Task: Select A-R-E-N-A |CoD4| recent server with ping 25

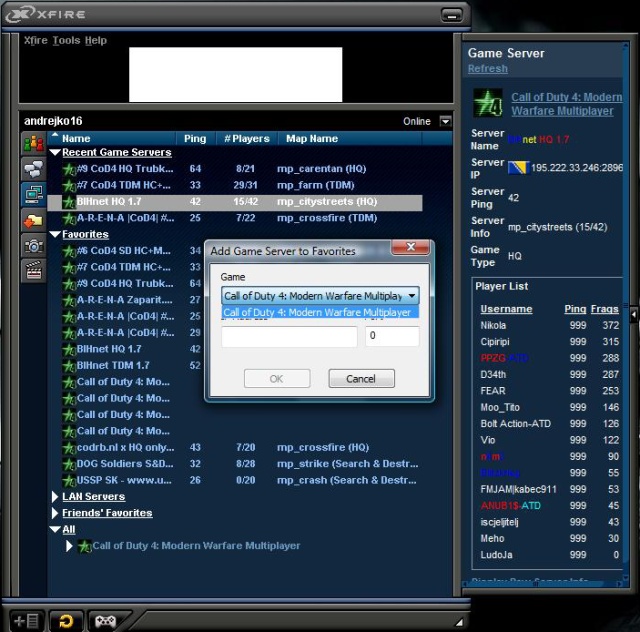Action: 235,218
